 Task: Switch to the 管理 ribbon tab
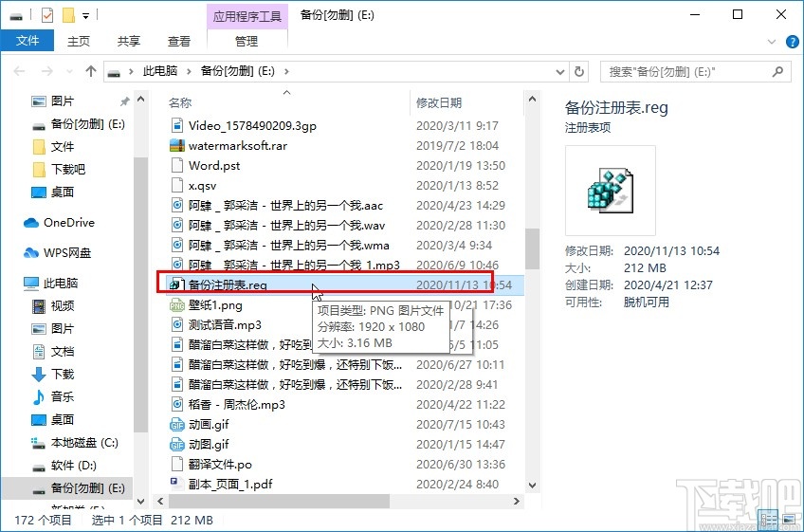(247, 41)
